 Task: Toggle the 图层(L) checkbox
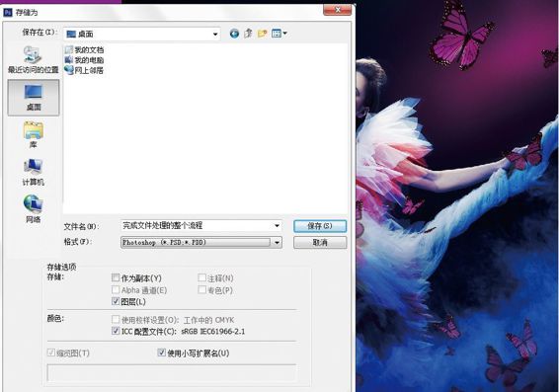point(116,301)
